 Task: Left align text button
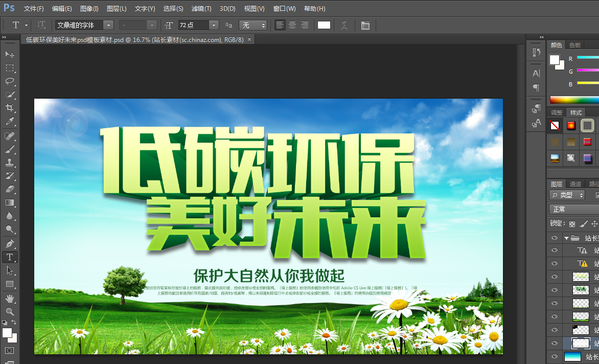(280, 25)
